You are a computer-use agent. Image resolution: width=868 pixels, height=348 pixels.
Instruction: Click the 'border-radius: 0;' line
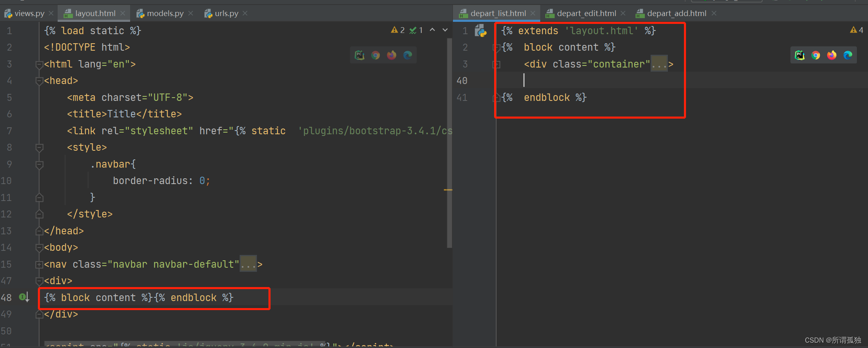161,181
